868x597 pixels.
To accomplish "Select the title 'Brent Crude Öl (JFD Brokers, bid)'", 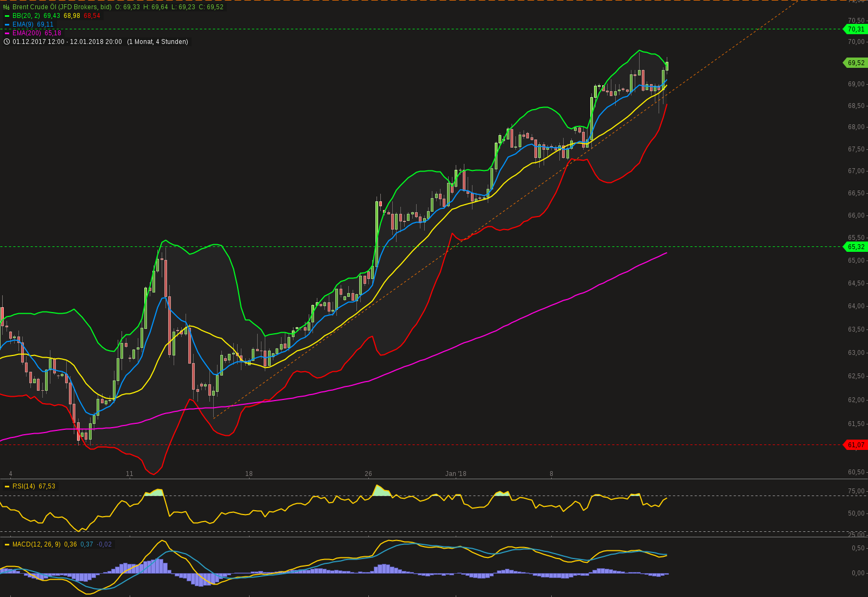I will coord(62,7).
